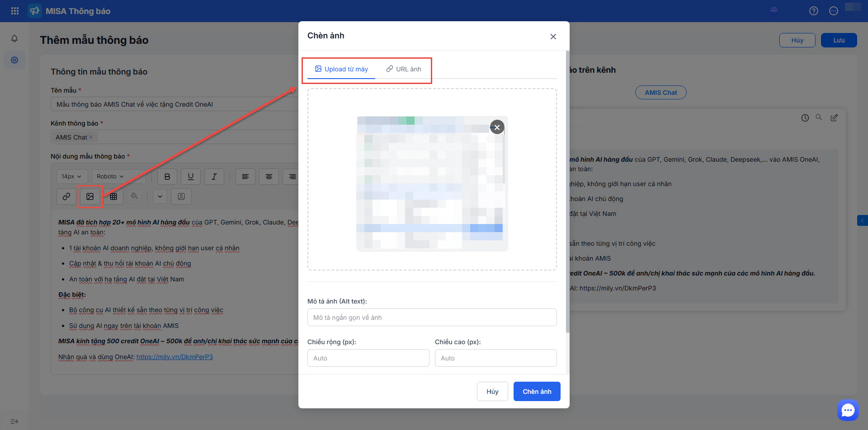
Task: Click the paint bucket fill icon
Action: coord(134,196)
